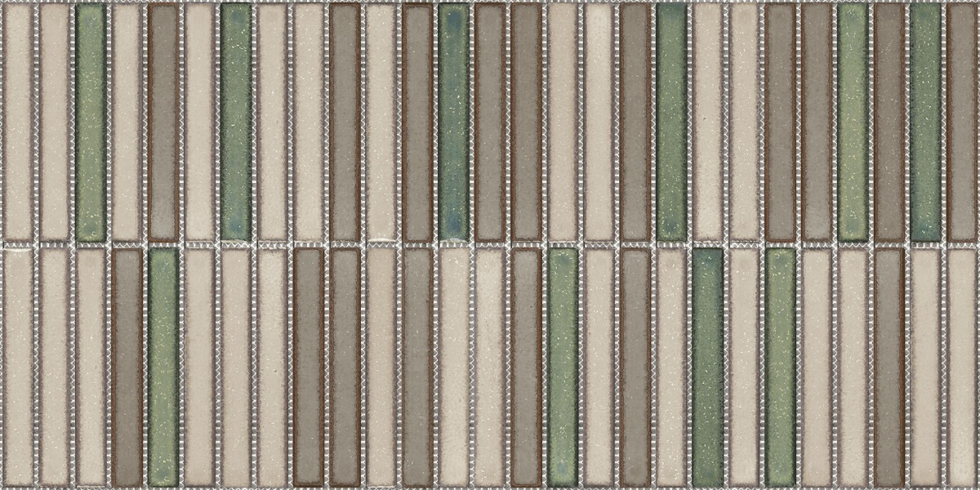Image resolution: width=980 pixels, height=490 pixels.
Task: Click the second-from-right green tile in bottom row
Action: [707, 367]
